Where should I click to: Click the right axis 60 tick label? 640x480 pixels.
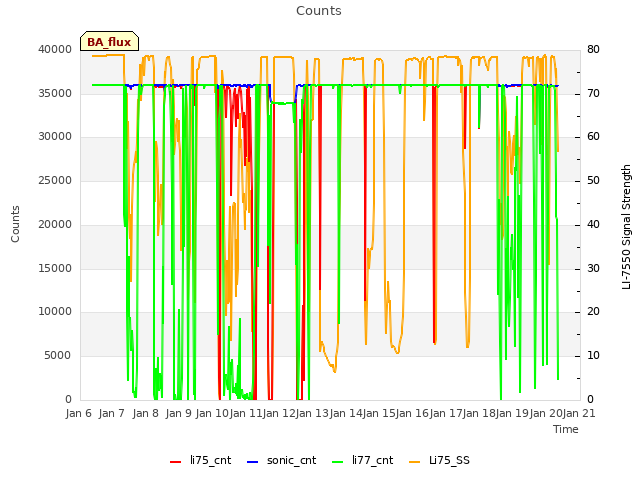pyautogui.click(x=593, y=137)
